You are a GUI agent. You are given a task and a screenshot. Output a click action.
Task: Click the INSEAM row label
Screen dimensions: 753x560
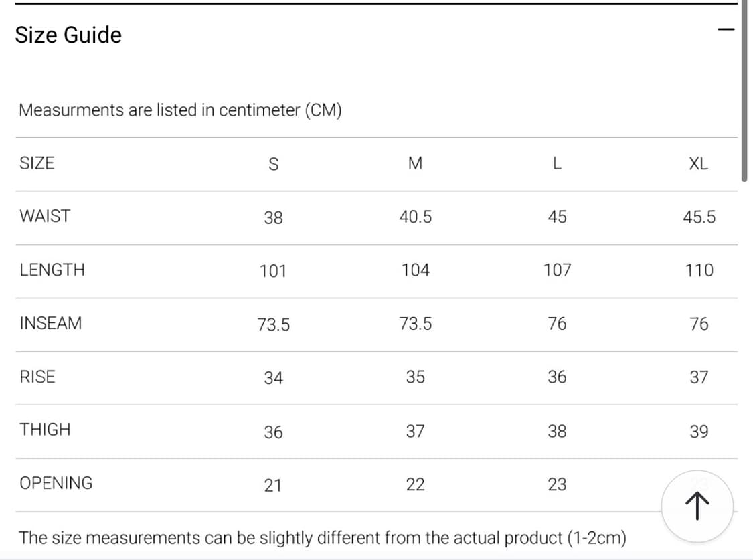(51, 323)
